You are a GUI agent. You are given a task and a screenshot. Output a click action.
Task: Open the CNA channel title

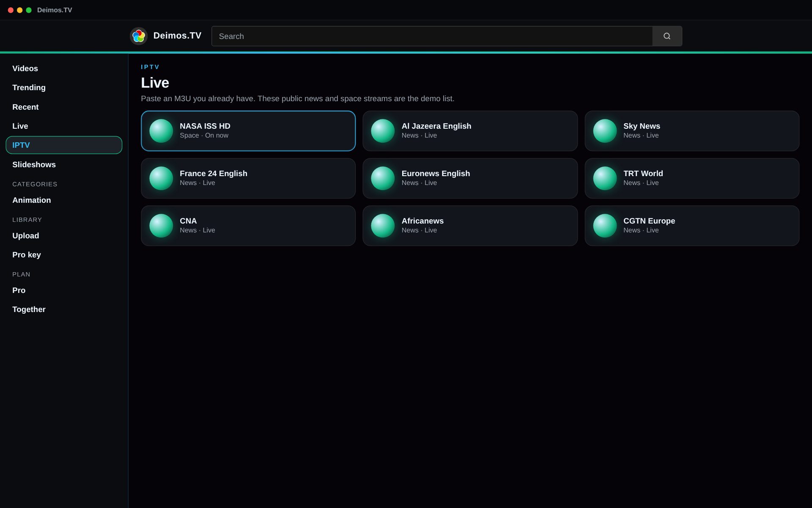pos(188,221)
